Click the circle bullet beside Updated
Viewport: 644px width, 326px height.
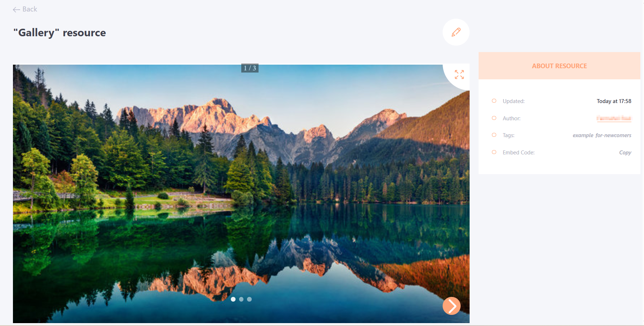(x=494, y=101)
